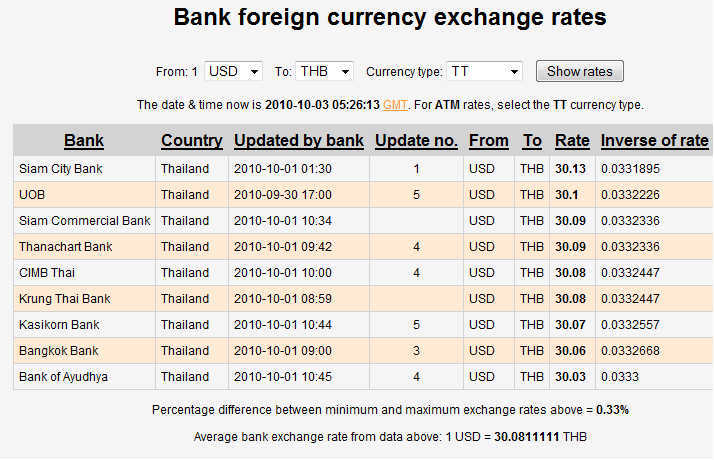
Task: Click the UOB bank name cell
Action: point(32,194)
